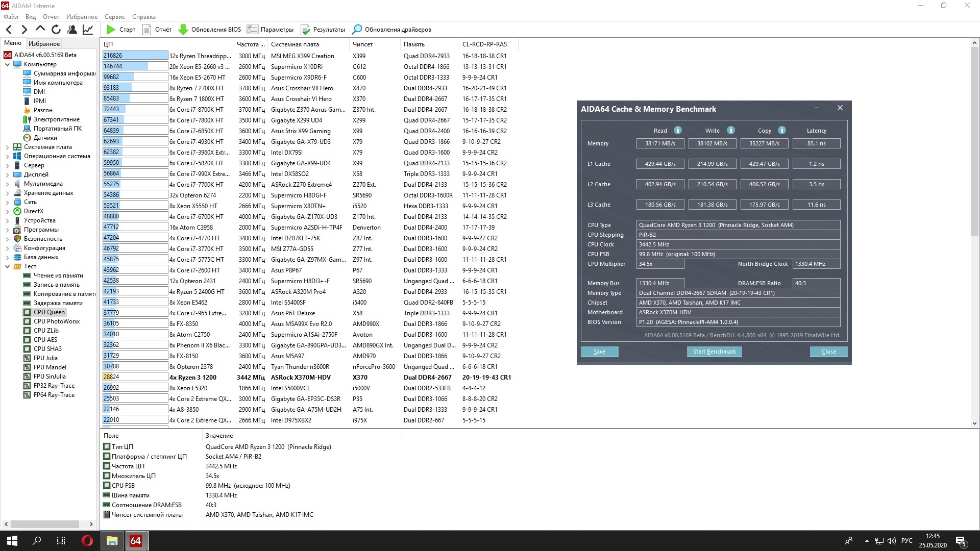The height and width of the screenshot is (551, 980).
Task: Click the Windows Start button
Action: pyautogui.click(x=12, y=541)
